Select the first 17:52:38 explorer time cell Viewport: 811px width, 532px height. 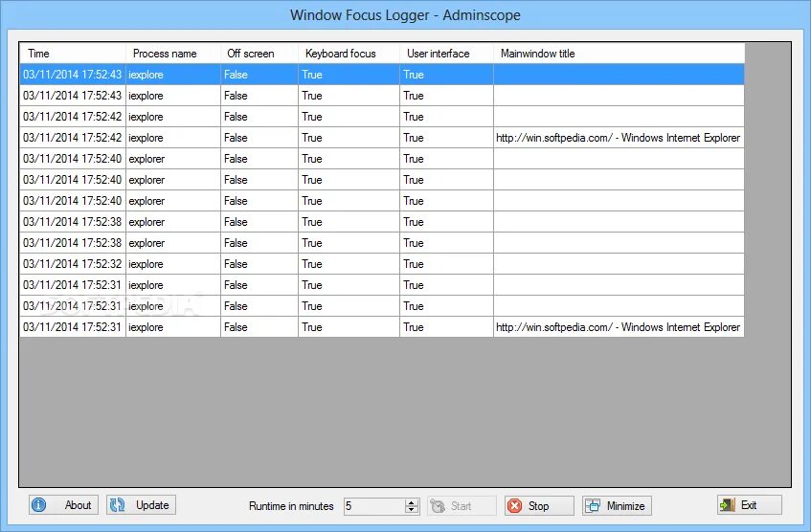point(73,222)
